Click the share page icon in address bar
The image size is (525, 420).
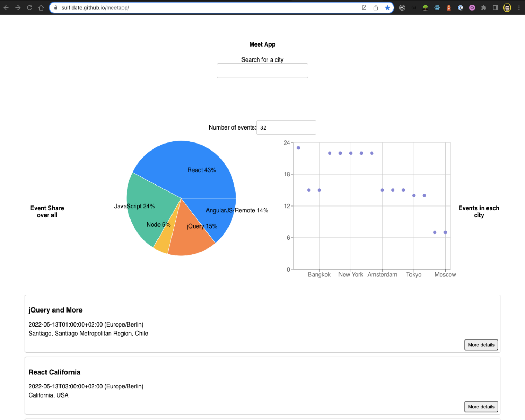(376, 8)
